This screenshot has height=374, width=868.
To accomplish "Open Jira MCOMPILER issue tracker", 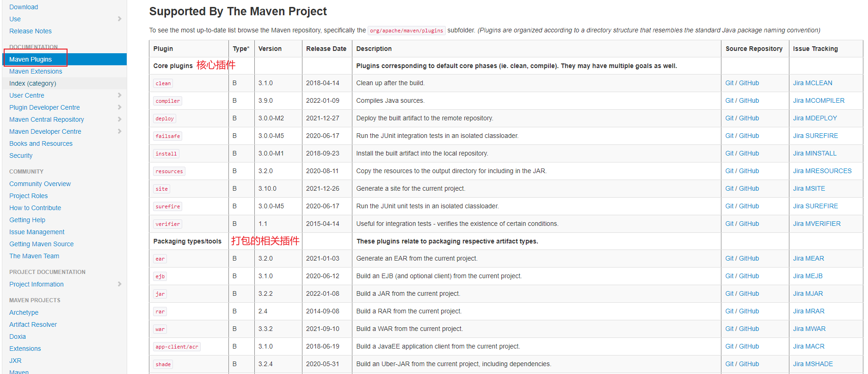I will [819, 100].
